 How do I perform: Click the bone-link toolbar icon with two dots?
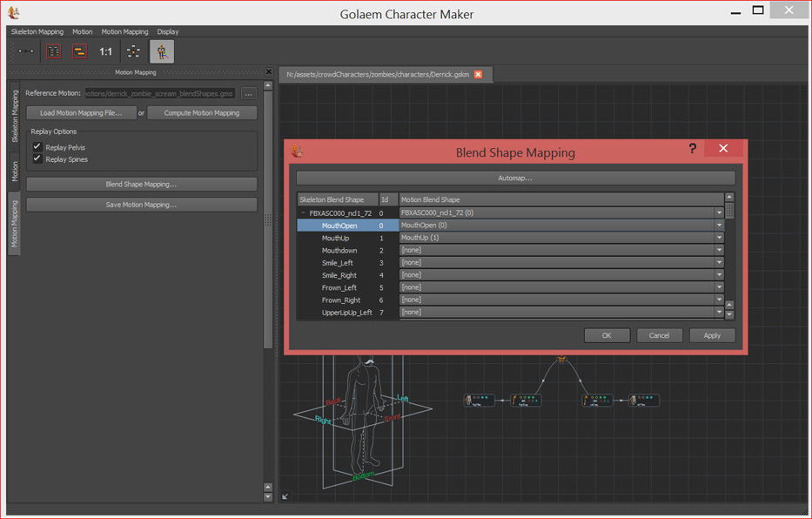pyautogui.click(x=25, y=51)
